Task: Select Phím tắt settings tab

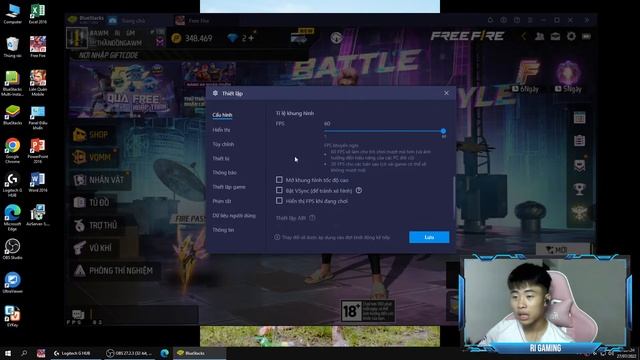Action: (222, 201)
